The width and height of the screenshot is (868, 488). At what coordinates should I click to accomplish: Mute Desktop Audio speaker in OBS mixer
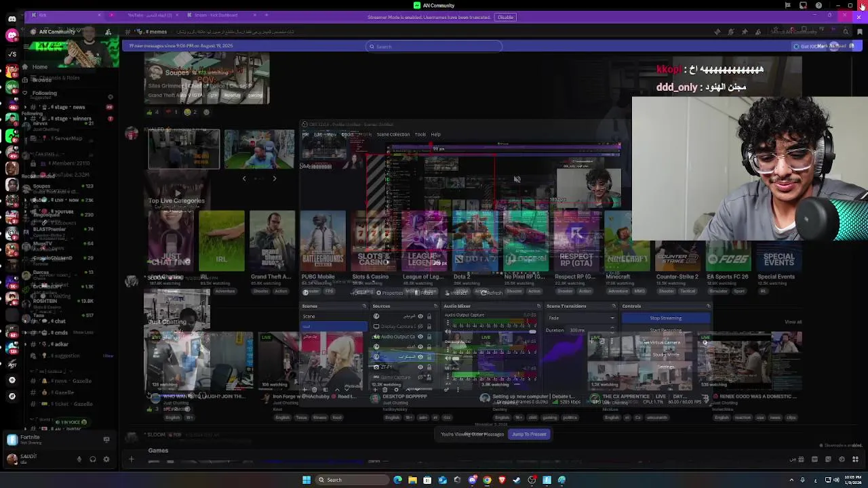(448, 359)
